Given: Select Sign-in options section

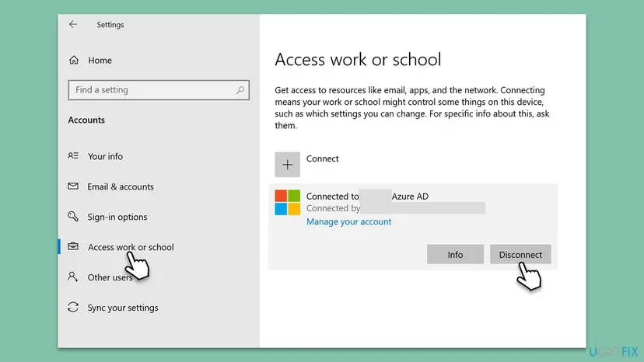Looking at the screenshot, I should tap(117, 217).
